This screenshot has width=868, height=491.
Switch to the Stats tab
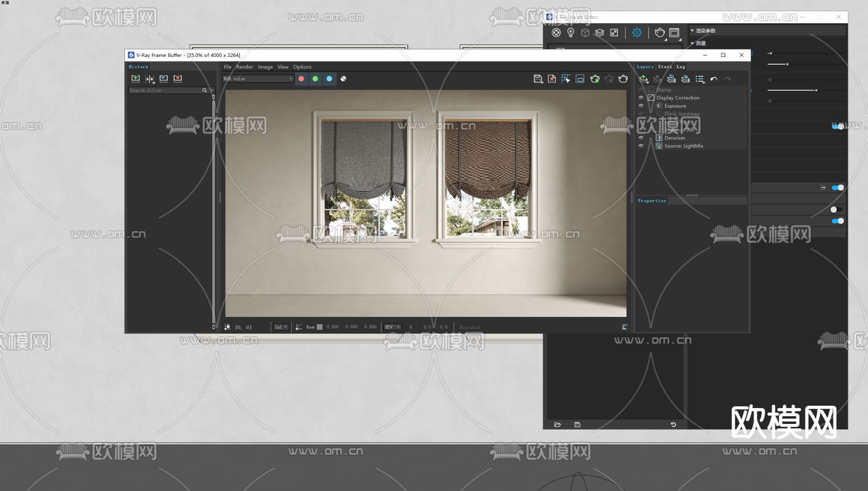coord(665,67)
